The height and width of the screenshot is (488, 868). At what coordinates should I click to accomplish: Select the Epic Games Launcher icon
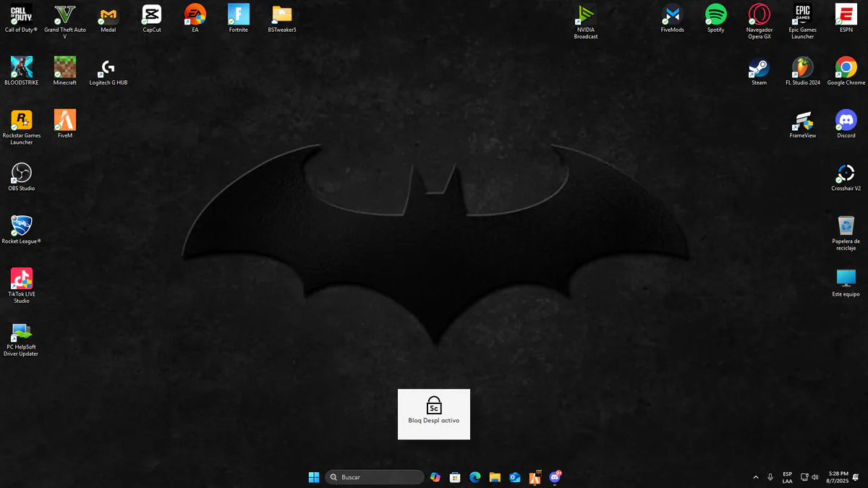803,21
